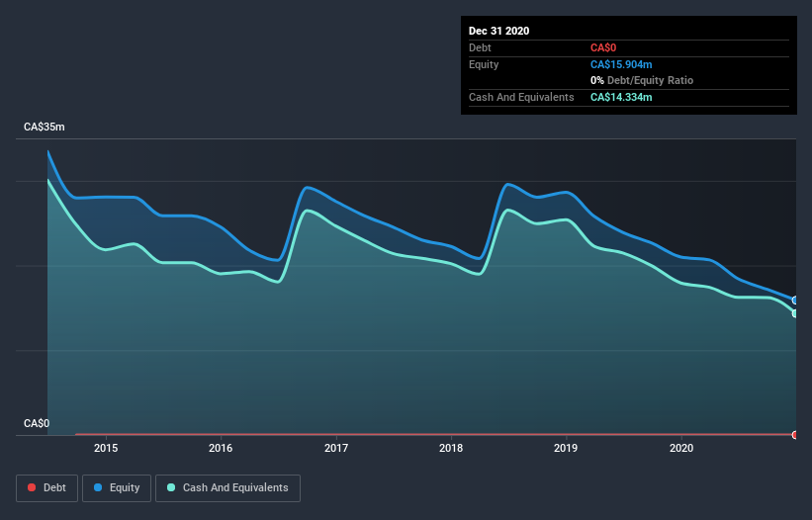Image resolution: width=812 pixels, height=520 pixels.
Task: Select the 2015 x-axis label
Action: point(106,448)
